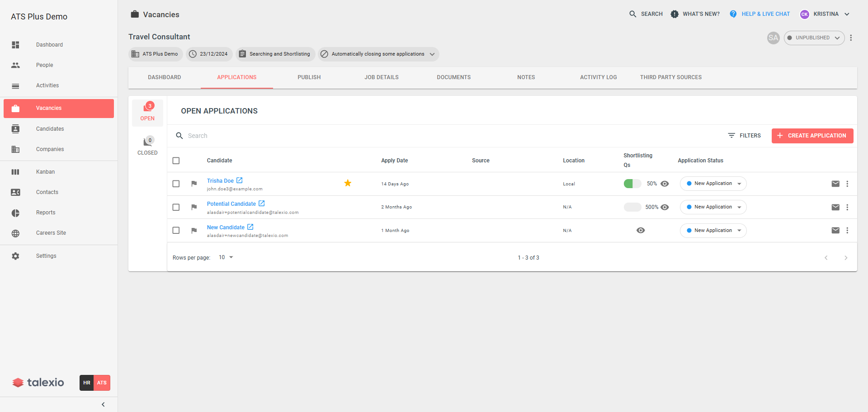The width and height of the screenshot is (868, 412).
Task: Open vacancy more options kebab menu
Action: 851,38
